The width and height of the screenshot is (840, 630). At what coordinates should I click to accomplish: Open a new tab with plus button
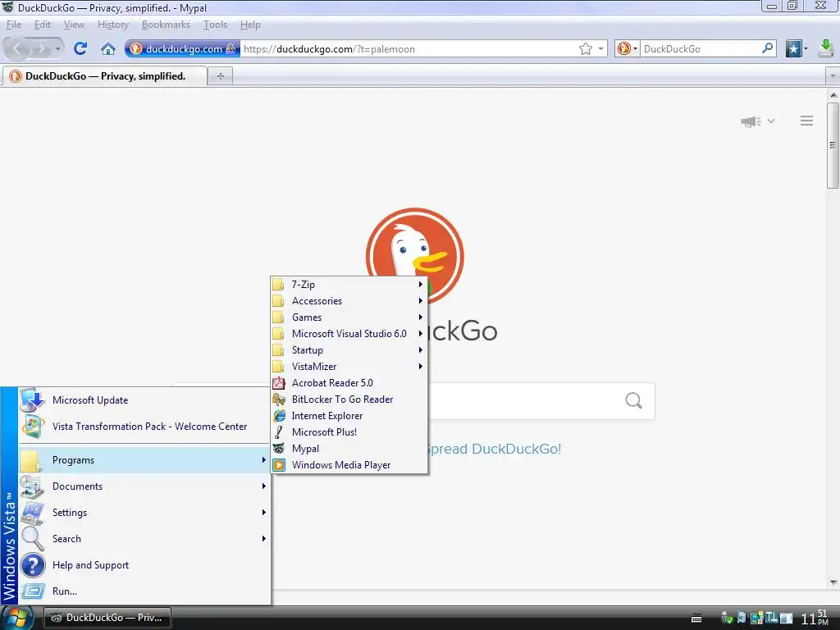[220, 76]
